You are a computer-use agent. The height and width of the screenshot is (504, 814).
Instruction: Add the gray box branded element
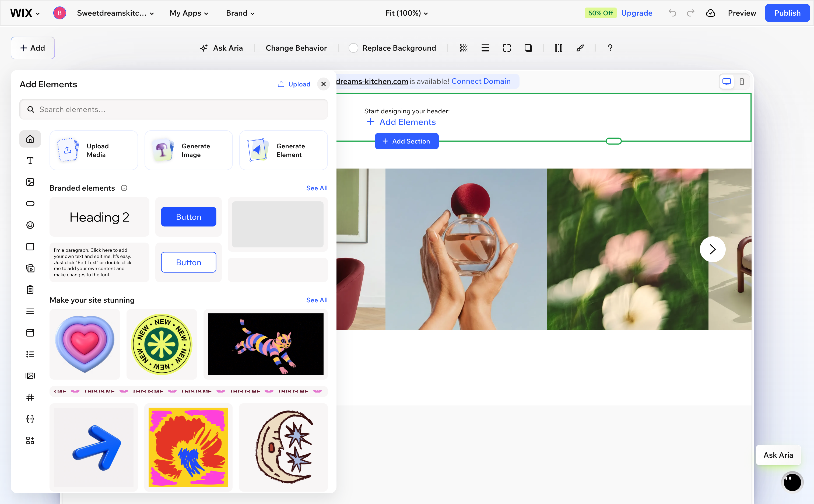(x=278, y=224)
